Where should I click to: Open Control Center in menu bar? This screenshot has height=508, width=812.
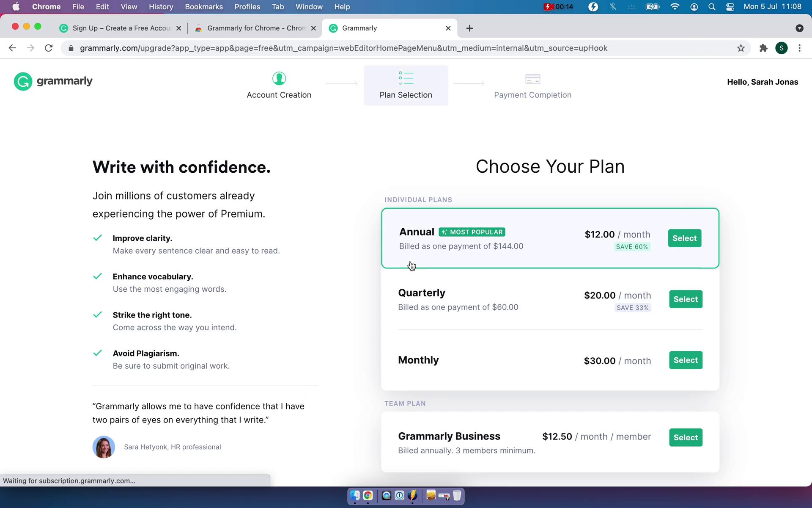[x=730, y=7]
